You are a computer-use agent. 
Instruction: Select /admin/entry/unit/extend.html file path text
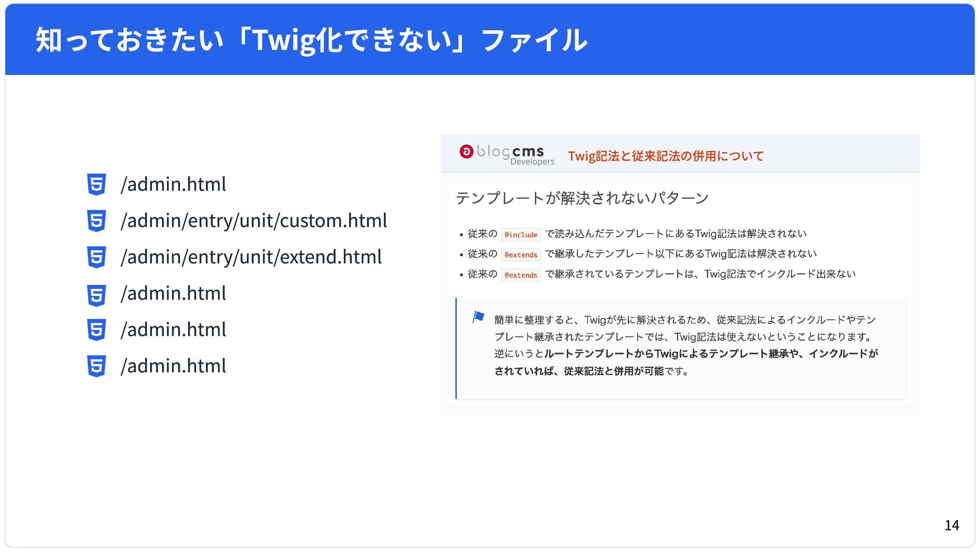click(x=251, y=257)
